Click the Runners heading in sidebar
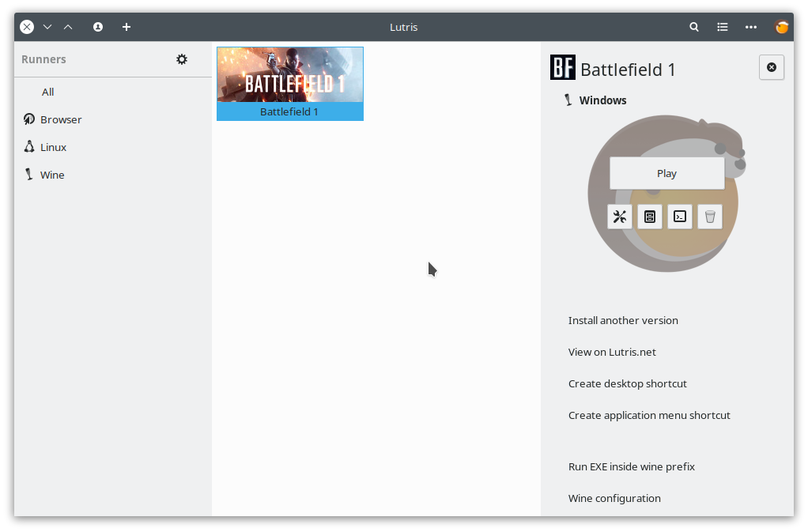Viewport: 808px width, 532px height. tap(43, 59)
